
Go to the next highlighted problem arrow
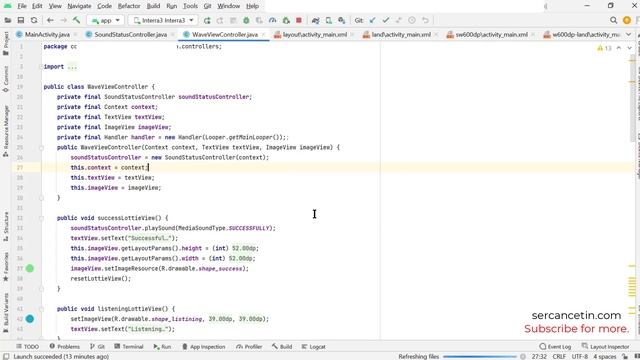(629, 48)
